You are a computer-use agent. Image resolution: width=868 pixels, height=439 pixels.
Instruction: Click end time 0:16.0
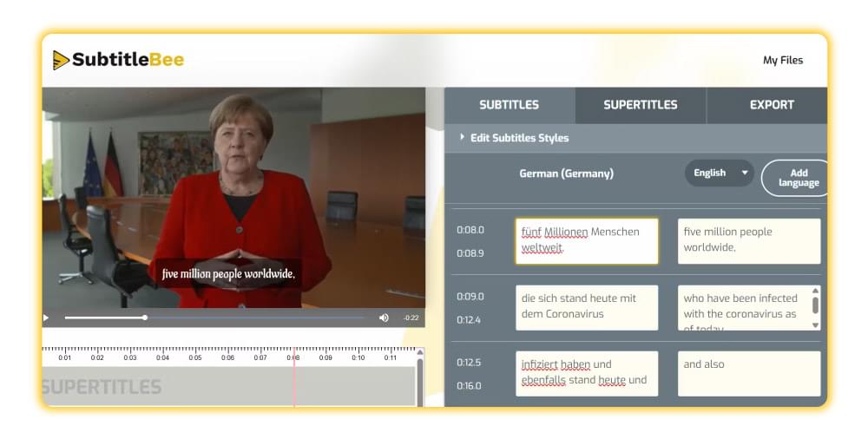click(469, 386)
